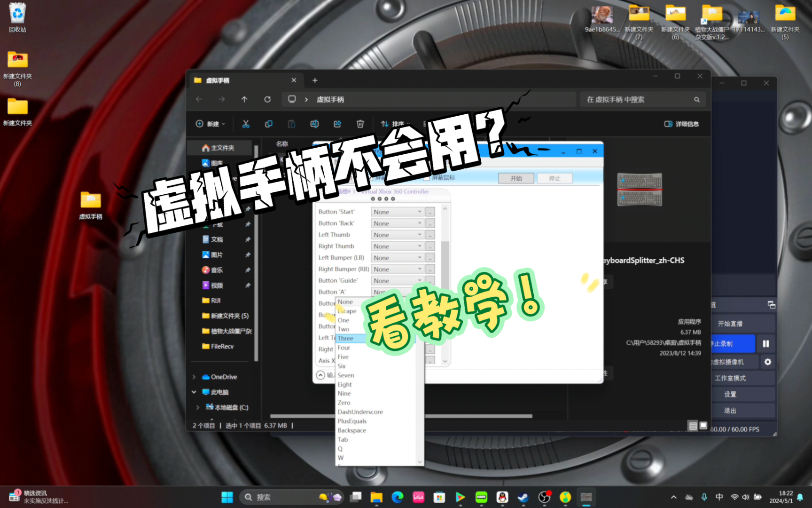This screenshot has width=812, height=508.
Task: Launch Steam from the taskbar
Action: pyautogui.click(x=523, y=497)
